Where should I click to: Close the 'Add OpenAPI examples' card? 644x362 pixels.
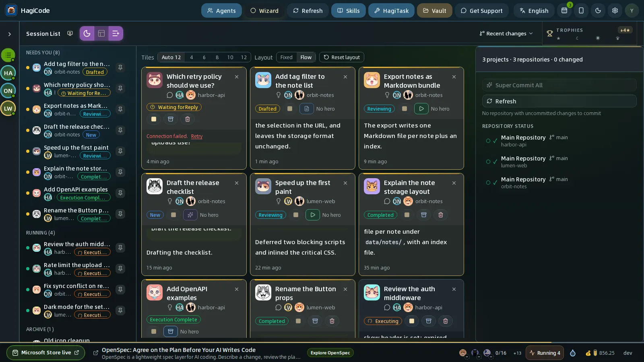click(x=237, y=289)
